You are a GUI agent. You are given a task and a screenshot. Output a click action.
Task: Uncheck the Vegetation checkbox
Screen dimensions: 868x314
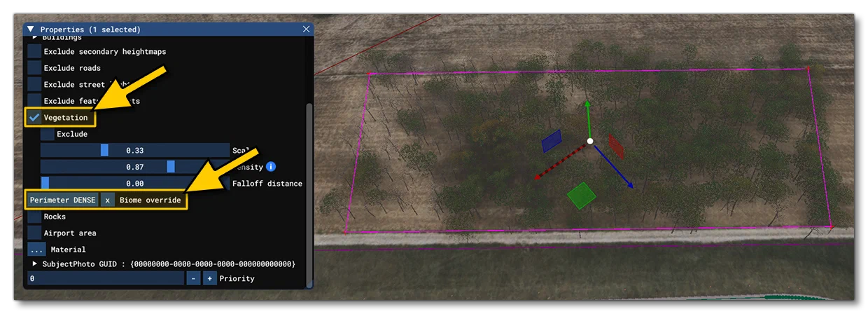pos(34,118)
